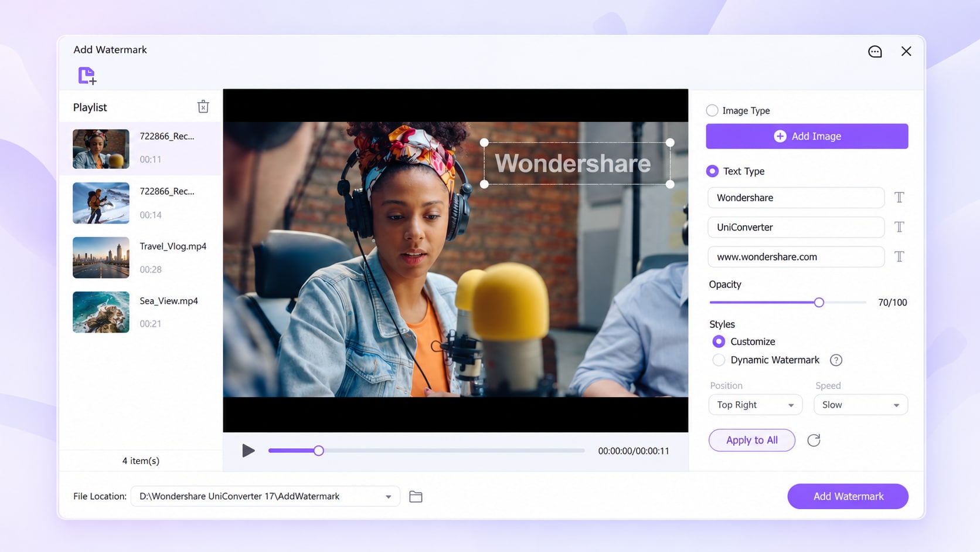
Task: Click the add file icon
Action: [87, 76]
